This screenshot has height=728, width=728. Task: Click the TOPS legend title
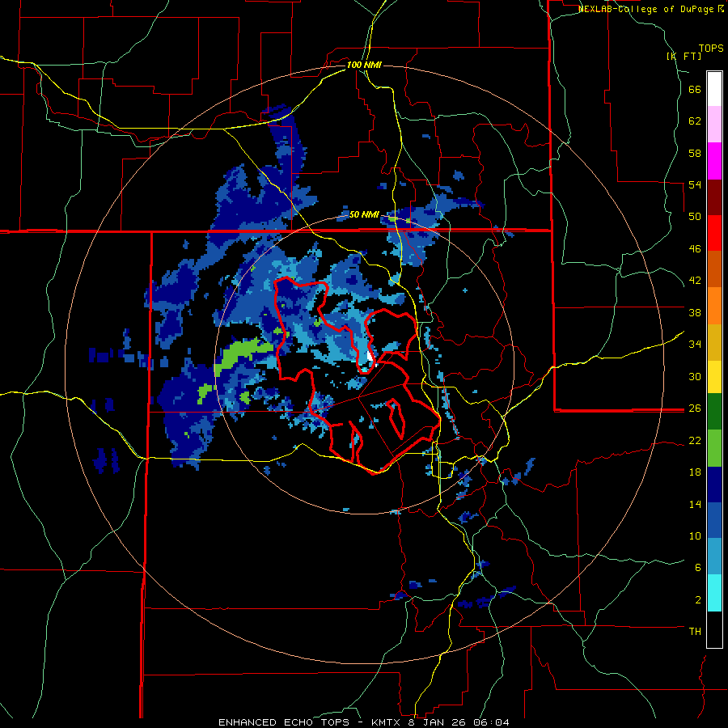coord(711,48)
